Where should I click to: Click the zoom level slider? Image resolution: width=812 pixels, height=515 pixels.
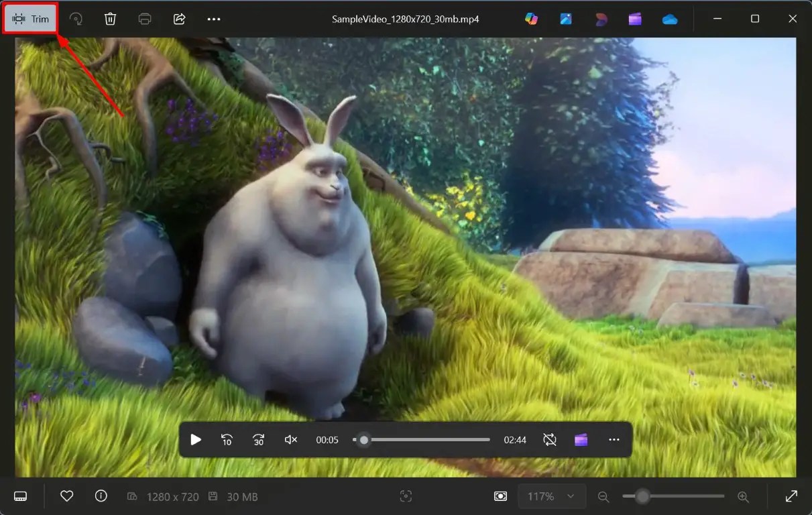673,496
